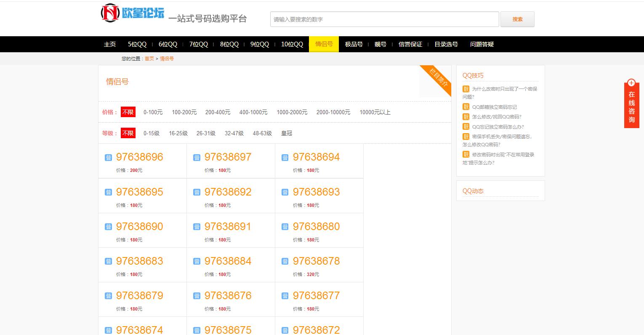Select the 皇冠 level filter

pos(286,133)
